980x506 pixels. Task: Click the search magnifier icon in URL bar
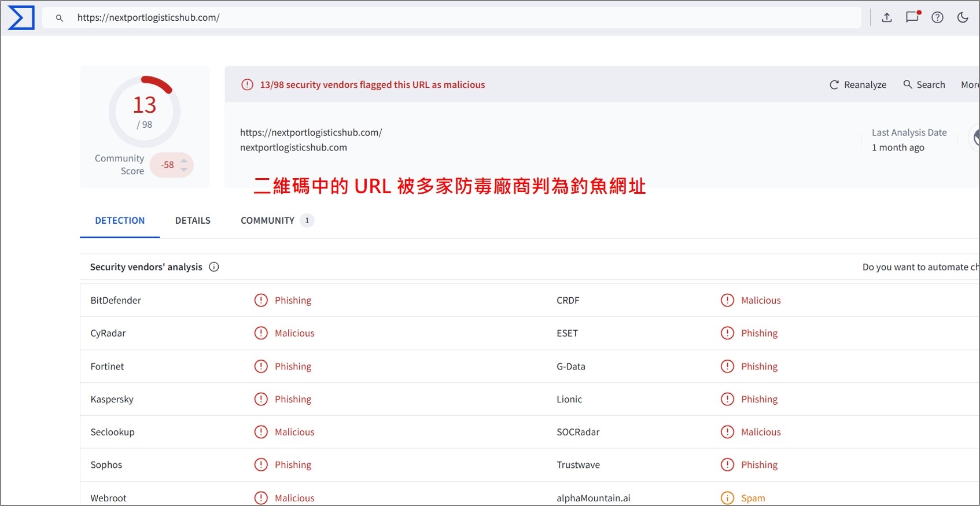coord(59,18)
